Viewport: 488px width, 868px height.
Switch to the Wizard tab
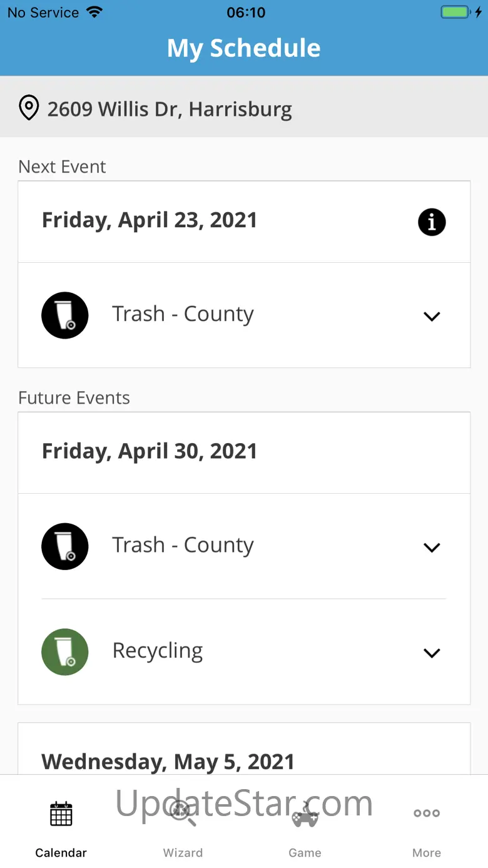[183, 852]
